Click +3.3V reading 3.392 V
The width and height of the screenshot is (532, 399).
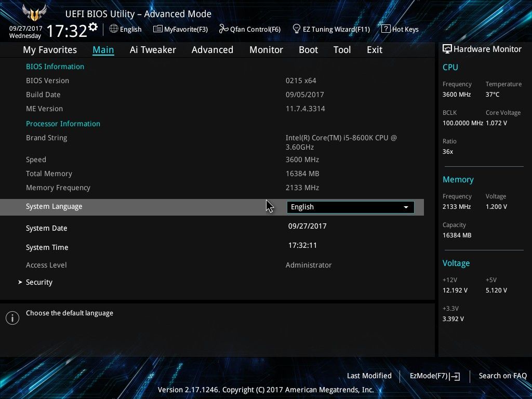(453, 319)
